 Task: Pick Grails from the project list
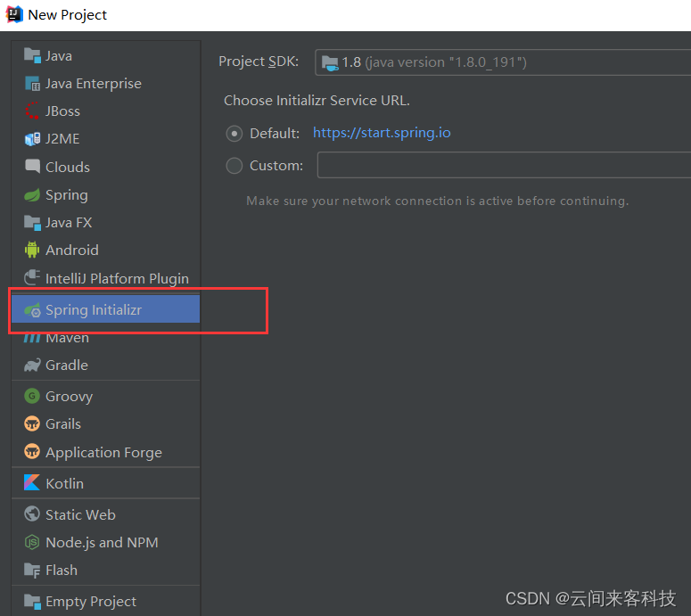63,423
